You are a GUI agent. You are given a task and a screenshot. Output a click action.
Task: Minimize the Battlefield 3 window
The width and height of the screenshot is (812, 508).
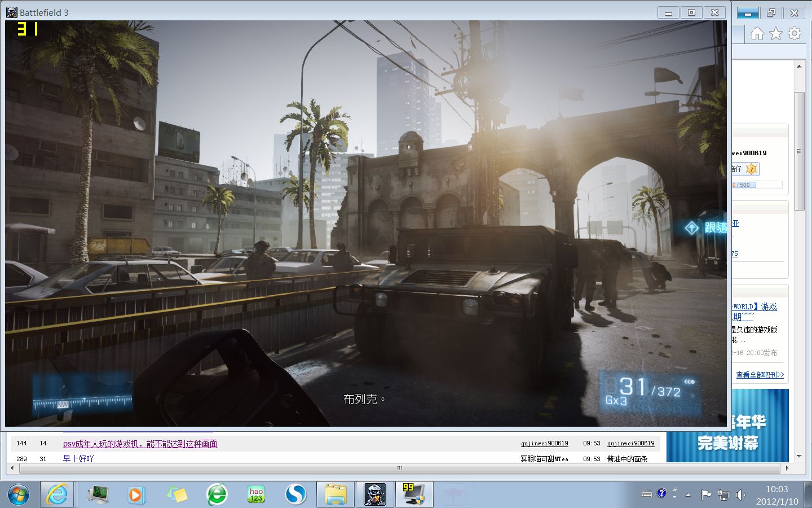[x=668, y=12]
